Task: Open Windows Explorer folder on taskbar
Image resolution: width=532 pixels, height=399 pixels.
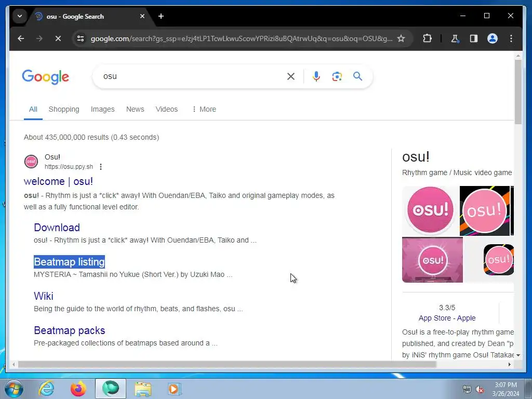Action: 143,389
